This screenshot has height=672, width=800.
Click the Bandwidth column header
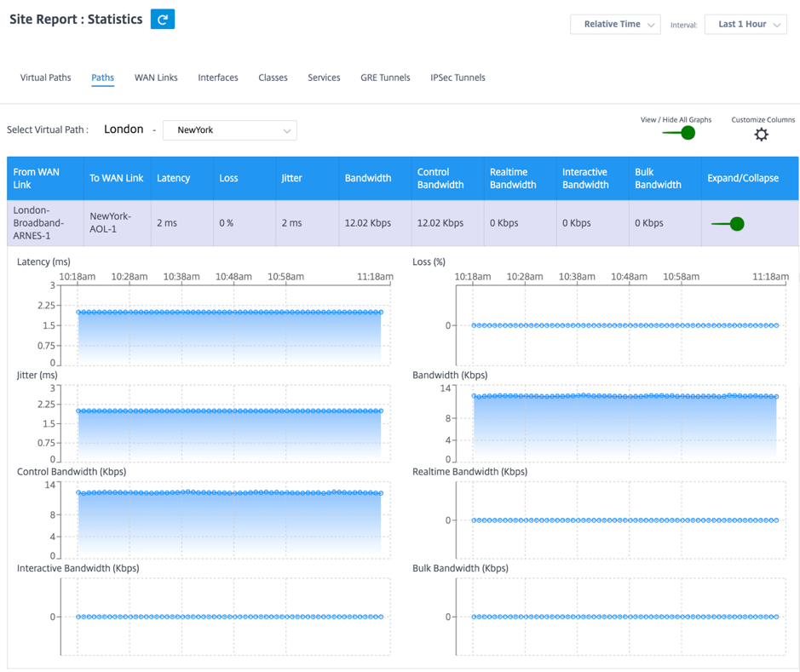tap(375, 179)
